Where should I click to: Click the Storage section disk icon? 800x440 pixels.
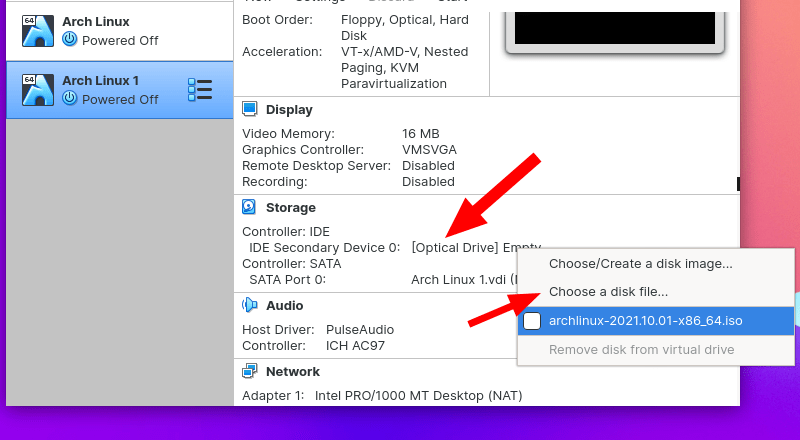[250, 207]
